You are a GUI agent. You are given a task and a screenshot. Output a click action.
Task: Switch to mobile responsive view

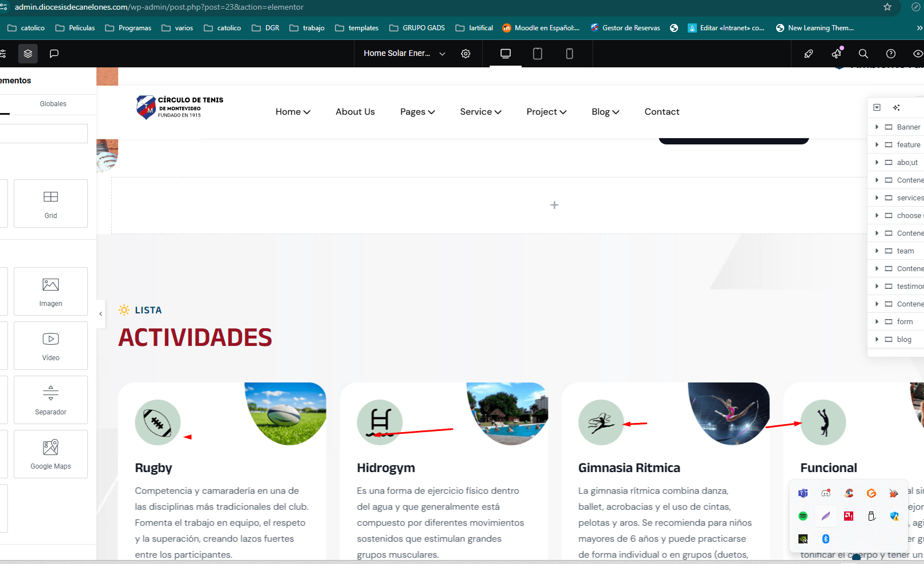[569, 54]
